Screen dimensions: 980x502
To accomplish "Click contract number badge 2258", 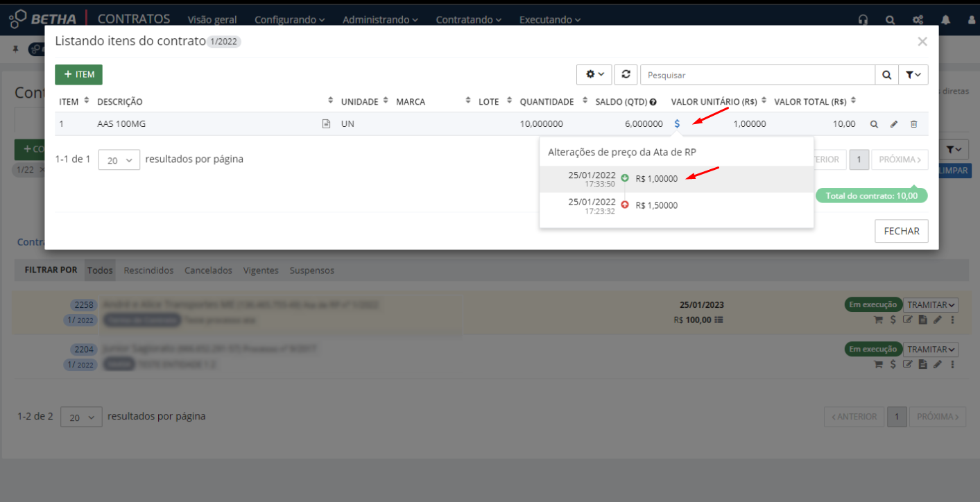I will coord(83,305).
